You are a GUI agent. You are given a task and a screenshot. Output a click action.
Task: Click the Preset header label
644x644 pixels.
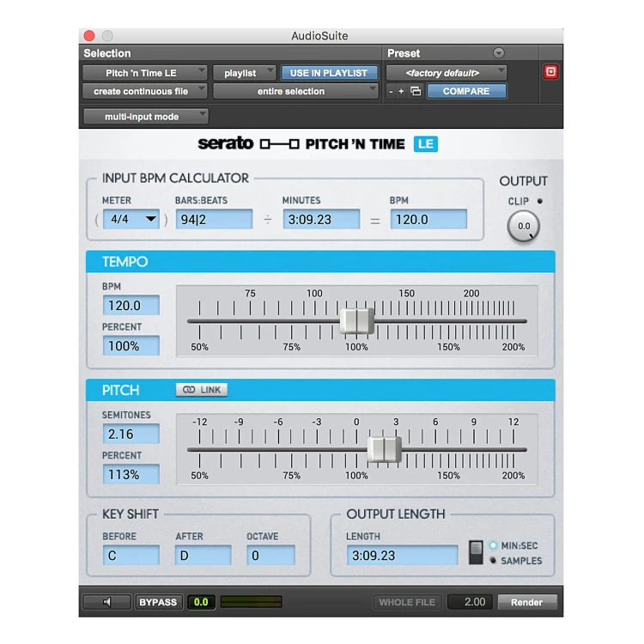(x=404, y=53)
